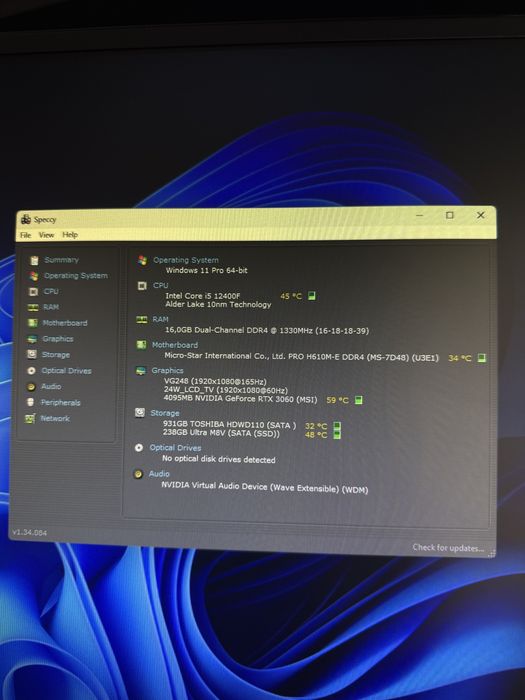Click the Check for updates link
This screenshot has height=700, width=525.
coord(448,548)
